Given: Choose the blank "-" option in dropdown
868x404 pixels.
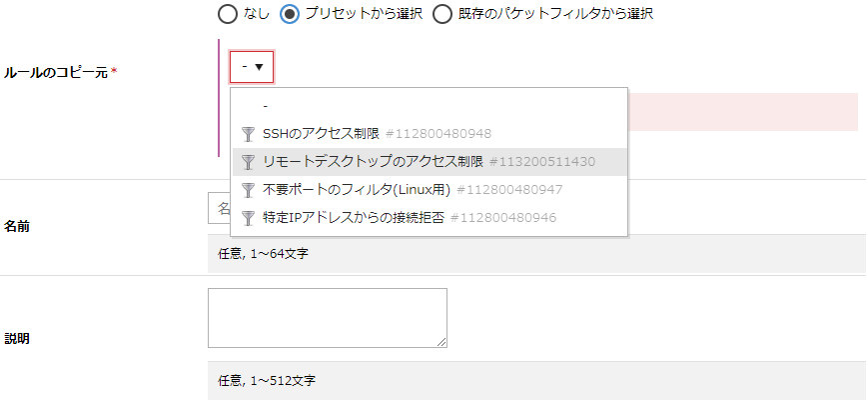Looking at the screenshot, I should point(266,105).
